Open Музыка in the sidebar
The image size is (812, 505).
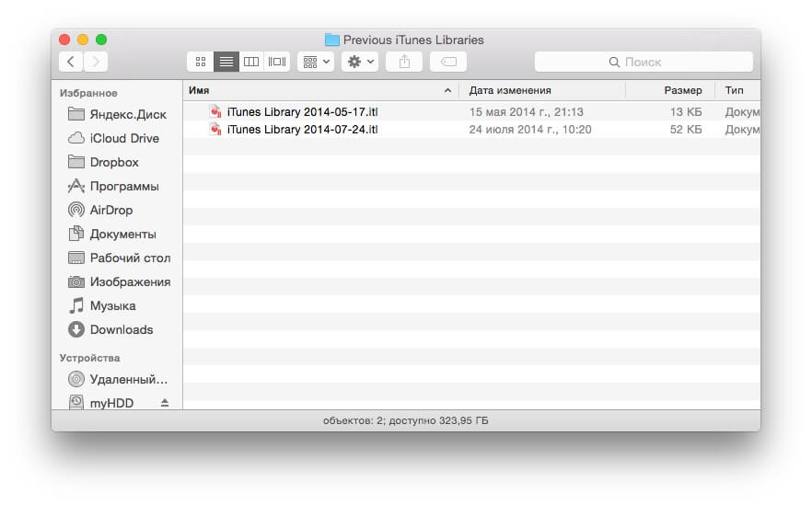click(x=117, y=305)
